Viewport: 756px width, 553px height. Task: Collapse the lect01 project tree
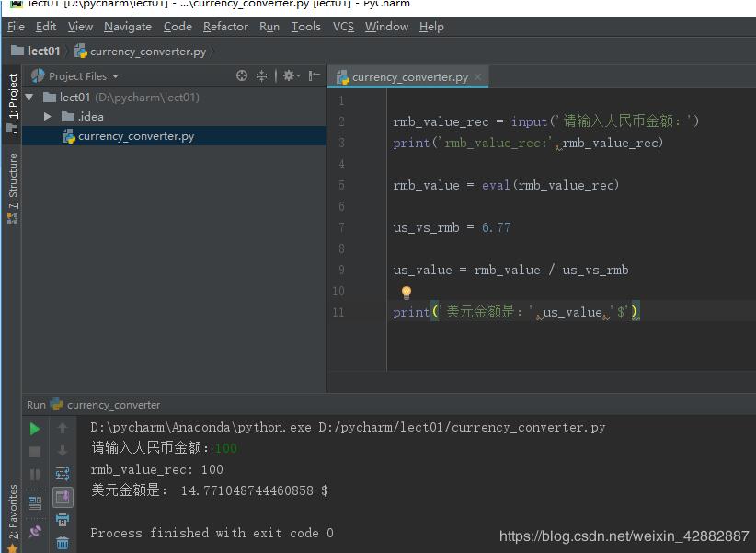click(28, 97)
